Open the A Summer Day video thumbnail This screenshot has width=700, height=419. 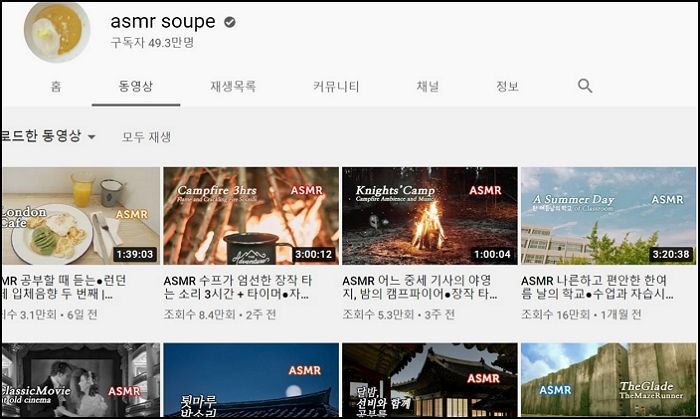(x=608, y=216)
